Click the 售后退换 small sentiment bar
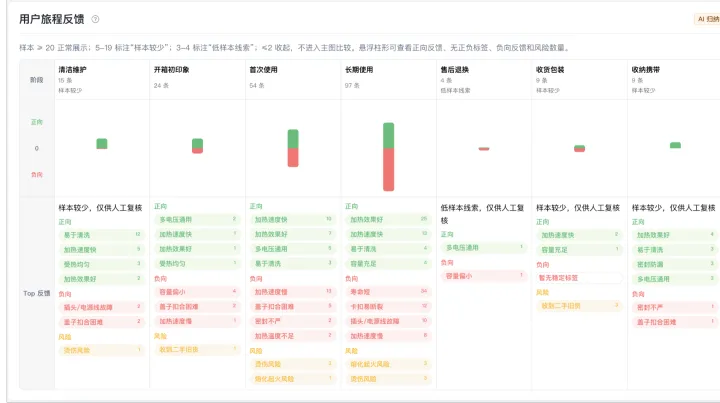Viewport: 720px width, 403px height. pos(484,149)
